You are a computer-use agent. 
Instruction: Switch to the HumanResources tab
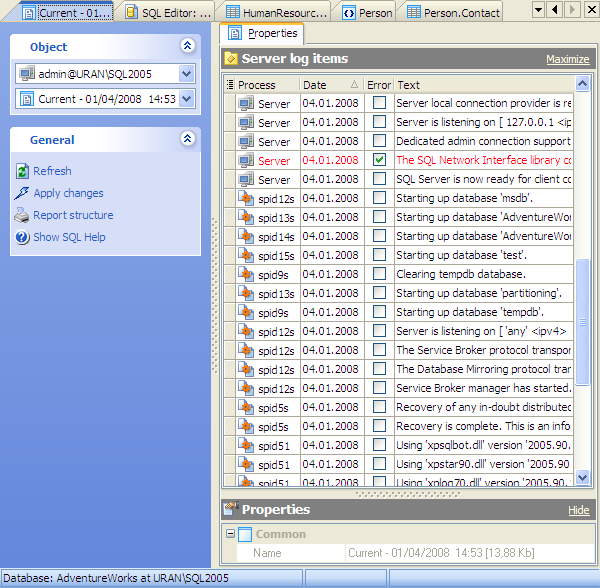click(x=276, y=13)
